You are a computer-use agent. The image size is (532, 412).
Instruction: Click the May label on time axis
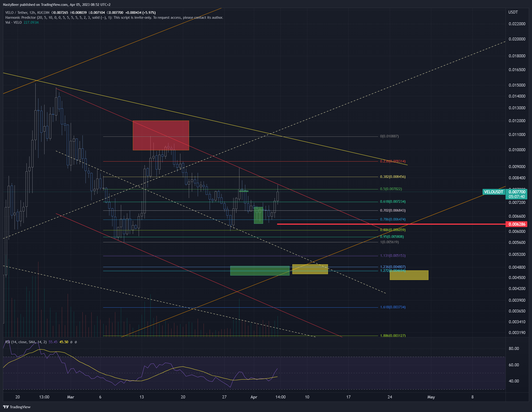(x=431, y=397)
